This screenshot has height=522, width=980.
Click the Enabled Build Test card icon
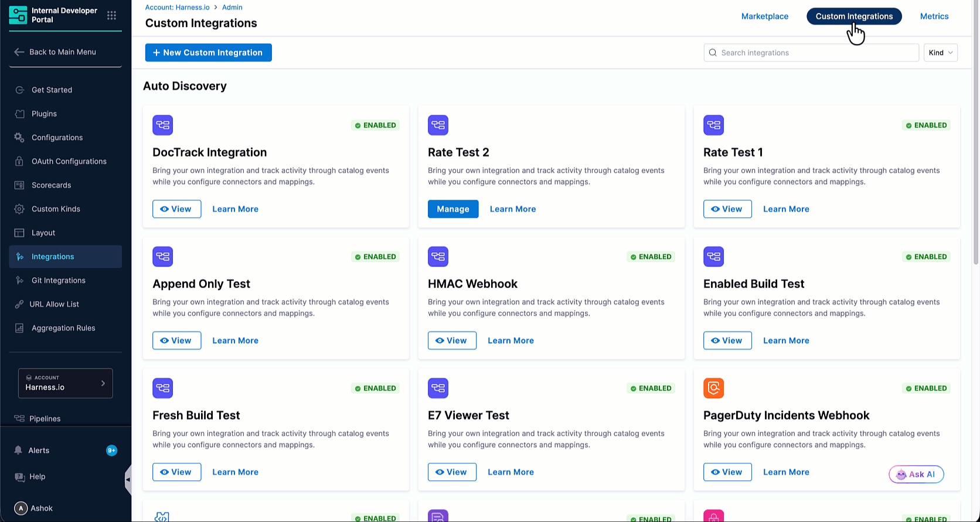[713, 257]
